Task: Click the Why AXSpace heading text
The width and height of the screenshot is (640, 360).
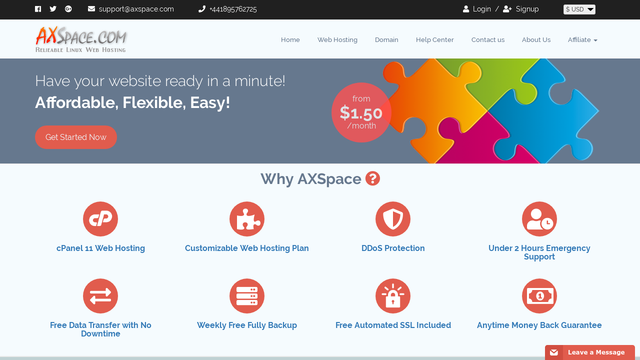Action: tap(311, 179)
